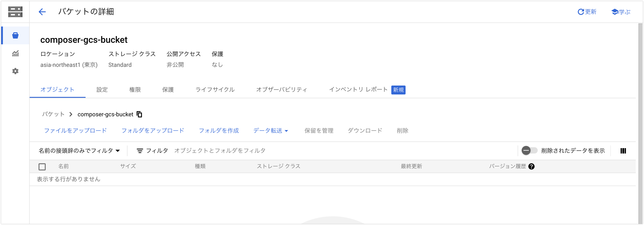Open the Monitoring chart sidebar icon
The image size is (644, 225).
click(15, 53)
